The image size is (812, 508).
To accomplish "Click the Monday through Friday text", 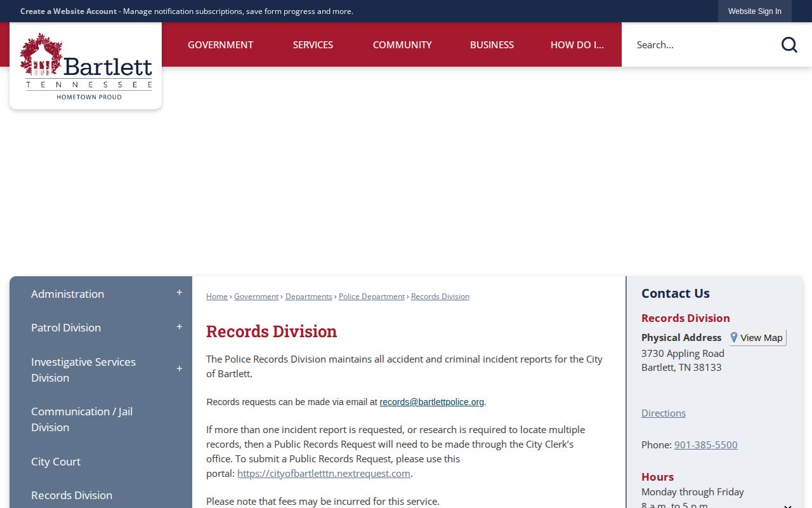I will (x=693, y=492).
